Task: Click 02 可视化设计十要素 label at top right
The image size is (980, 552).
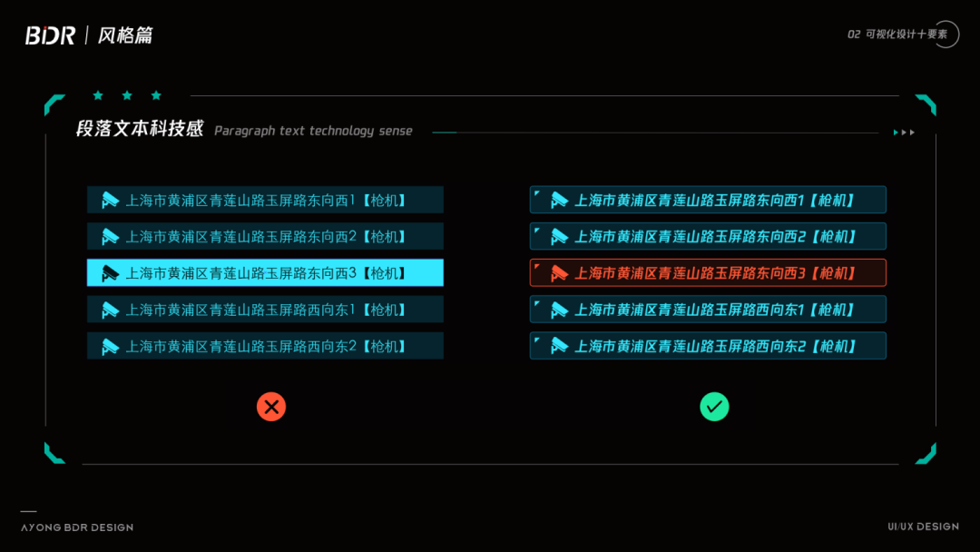Action: [x=897, y=34]
